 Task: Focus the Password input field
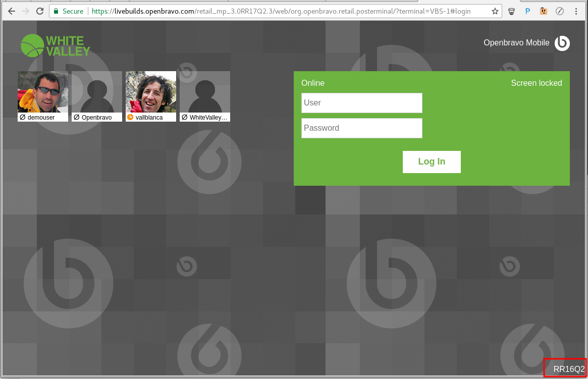pos(361,128)
